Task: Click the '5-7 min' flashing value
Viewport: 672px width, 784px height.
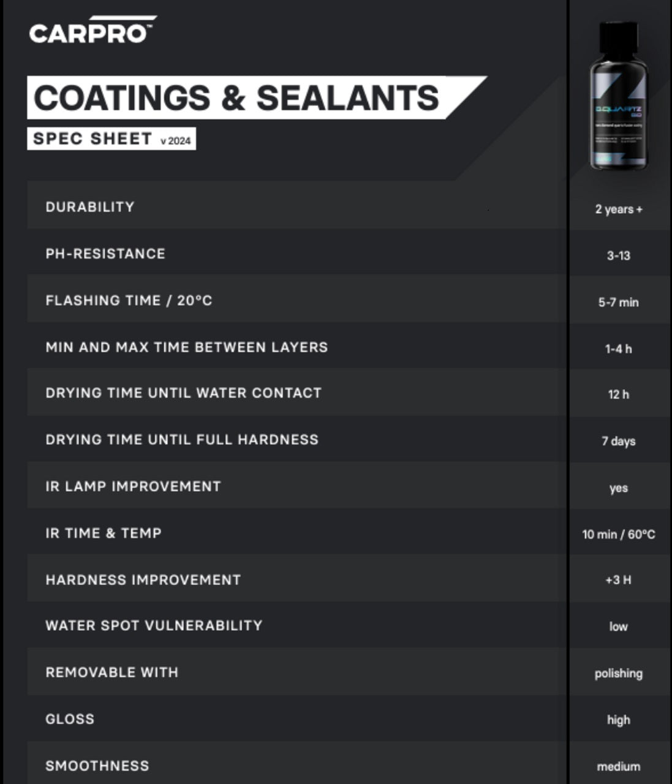Action: pos(619,303)
